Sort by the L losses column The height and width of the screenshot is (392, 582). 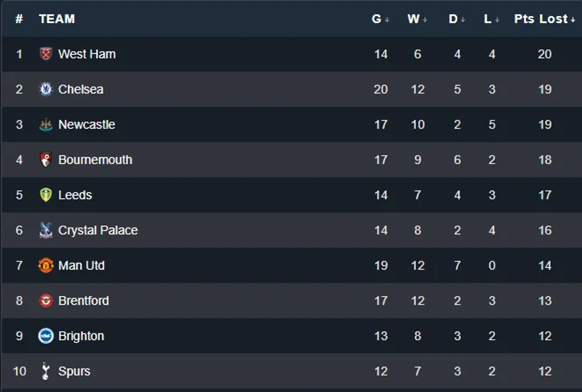491,19
